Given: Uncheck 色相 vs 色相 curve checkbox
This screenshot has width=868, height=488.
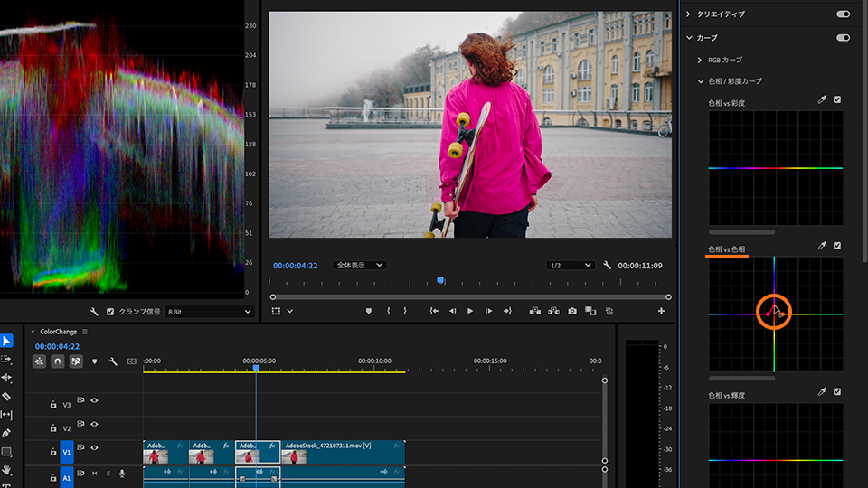Looking at the screenshot, I should point(837,246).
